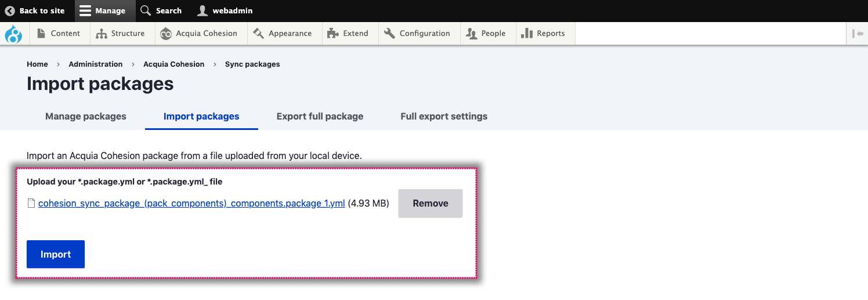Switch to the Full export settings tab

click(444, 116)
